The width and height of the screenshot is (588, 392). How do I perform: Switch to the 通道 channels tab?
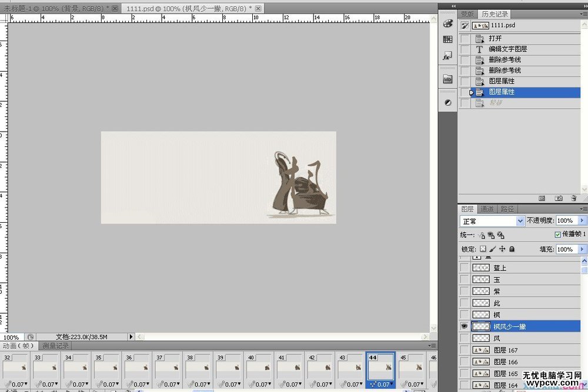click(487, 209)
